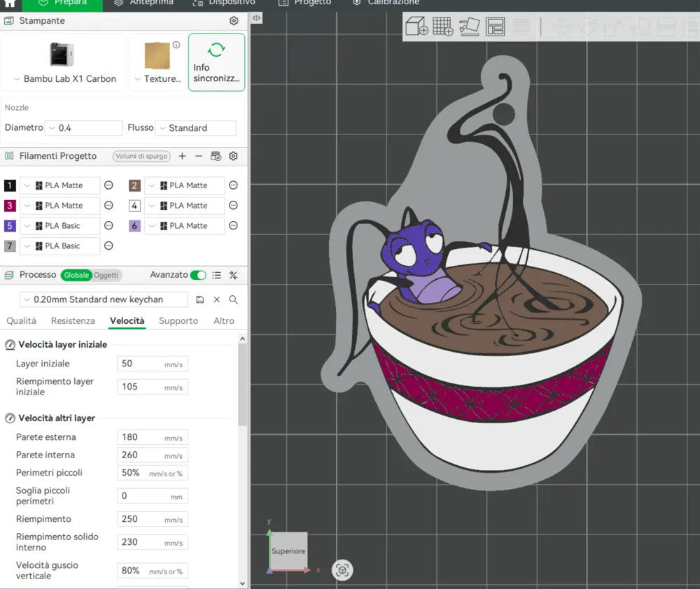The width and height of the screenshot is (700, 589).
Task: Toggle the Avanzato switch
Action: click(198, 275)
